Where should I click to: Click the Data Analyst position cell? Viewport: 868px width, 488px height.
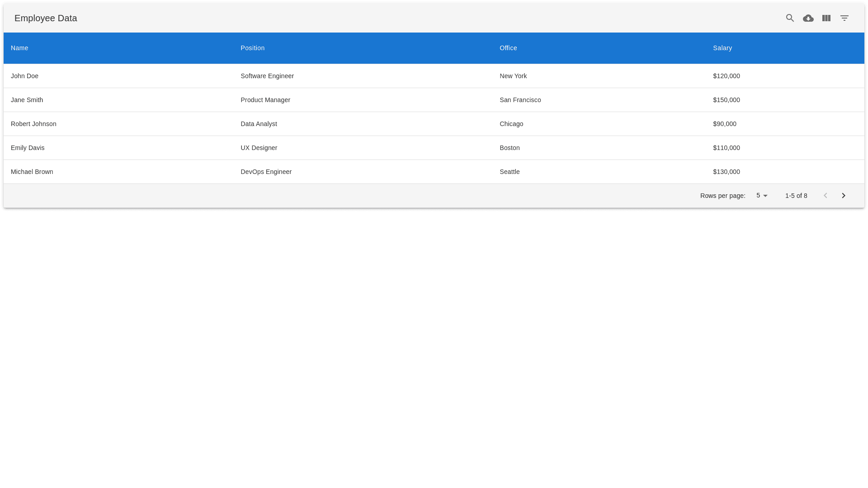(x=259, y=124)
